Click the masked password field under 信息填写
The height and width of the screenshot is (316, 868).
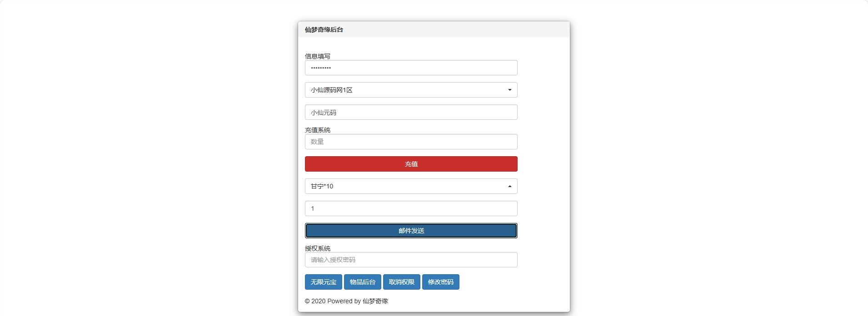point(411,68)
